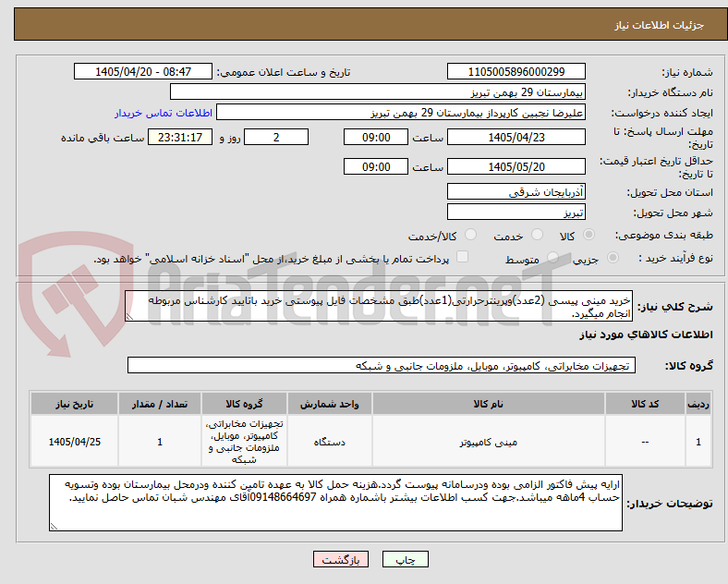
Task: Select the کالا radio button
Action: point(588,235)
